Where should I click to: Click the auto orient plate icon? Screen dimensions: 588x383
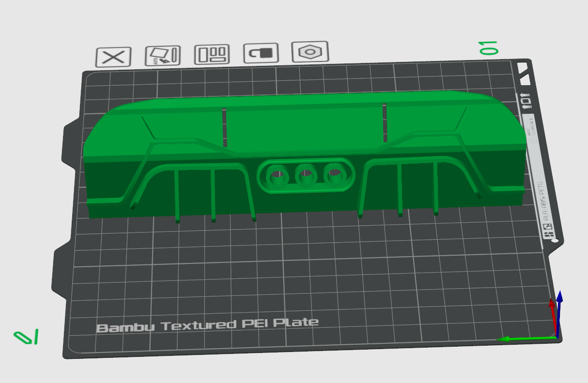click(x=163, y=56)
